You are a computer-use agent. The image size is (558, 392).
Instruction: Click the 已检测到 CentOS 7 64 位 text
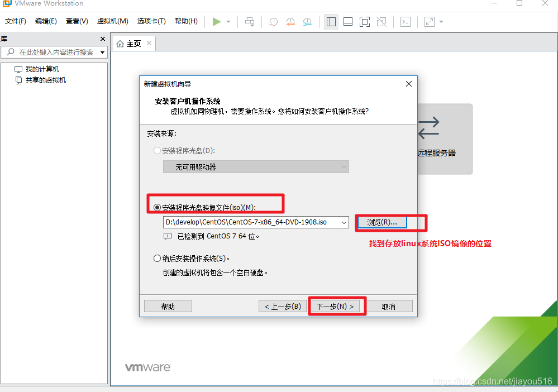[x=218, y=236]
